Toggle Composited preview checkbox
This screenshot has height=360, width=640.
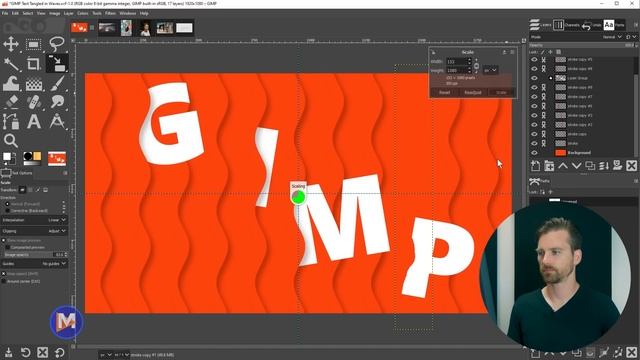coord(7,247)
